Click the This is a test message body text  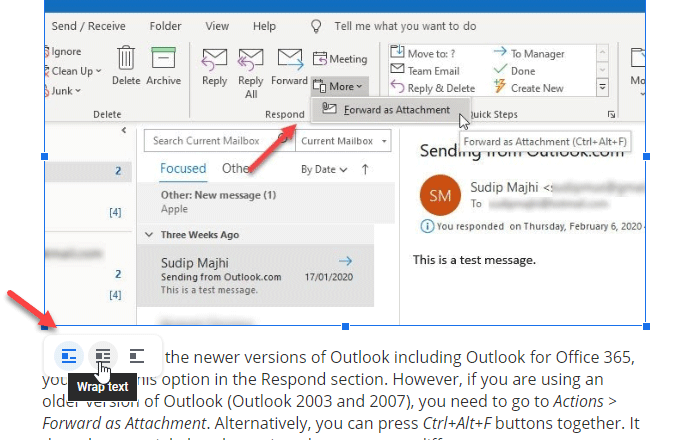point(474,260)
